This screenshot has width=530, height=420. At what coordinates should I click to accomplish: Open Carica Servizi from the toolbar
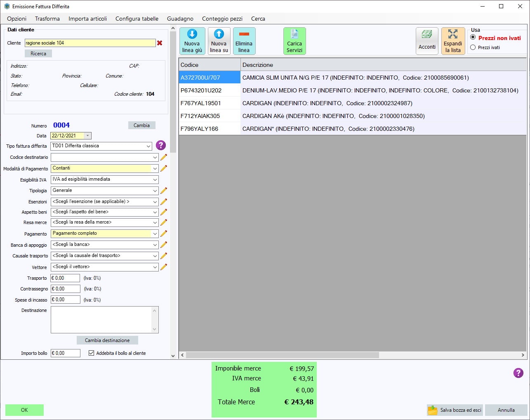(x=294, y=41)
